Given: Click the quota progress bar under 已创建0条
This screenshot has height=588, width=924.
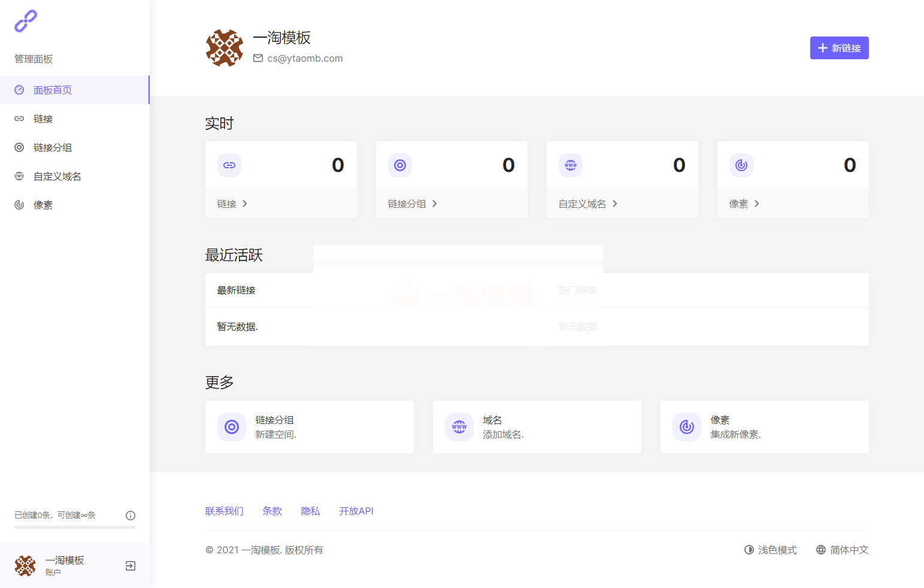Looking at the screenshot, I should (74, 527).
